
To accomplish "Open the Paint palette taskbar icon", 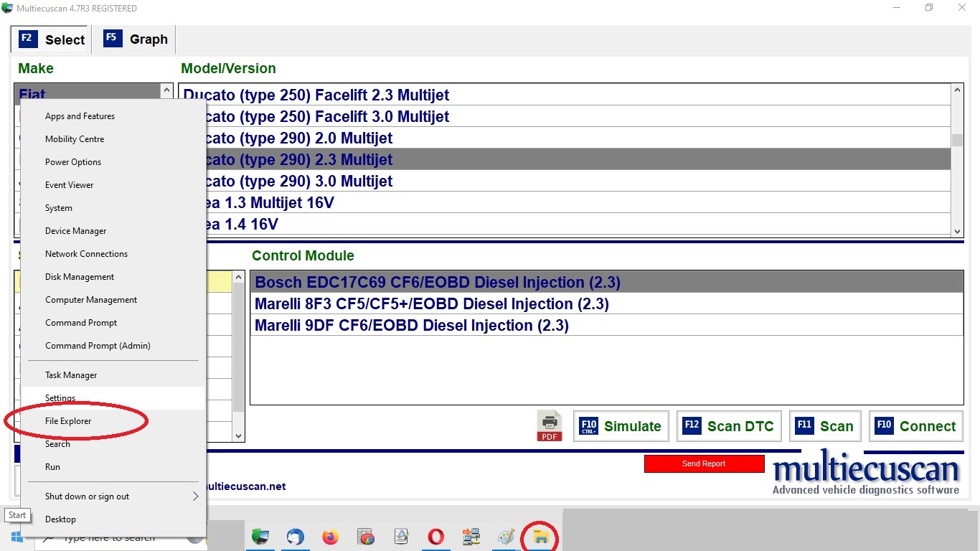I will [x=506, y=537].
